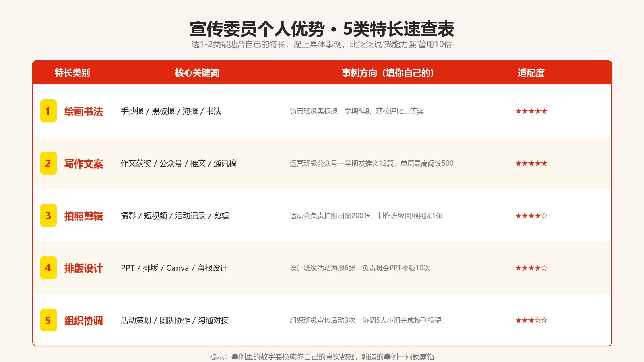The image size is (644, 362).
Task: Click the yellow number 5 badge
Action: coord(48,320)
